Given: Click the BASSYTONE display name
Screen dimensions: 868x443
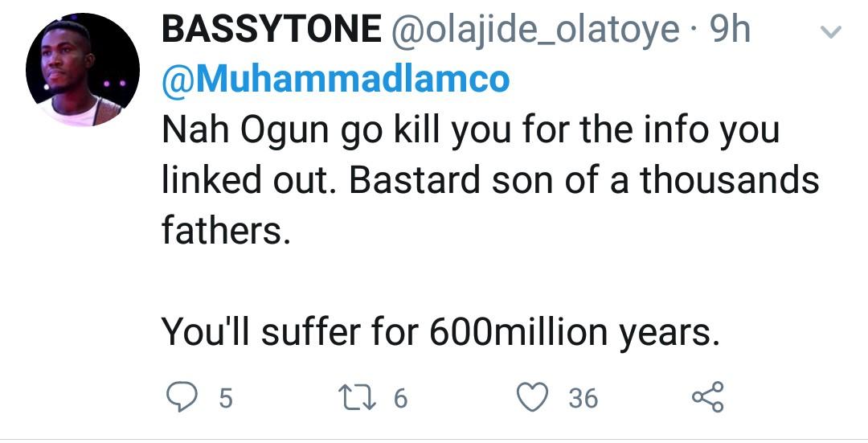Looking at the screenshot, I should click(x=271, y=31).
